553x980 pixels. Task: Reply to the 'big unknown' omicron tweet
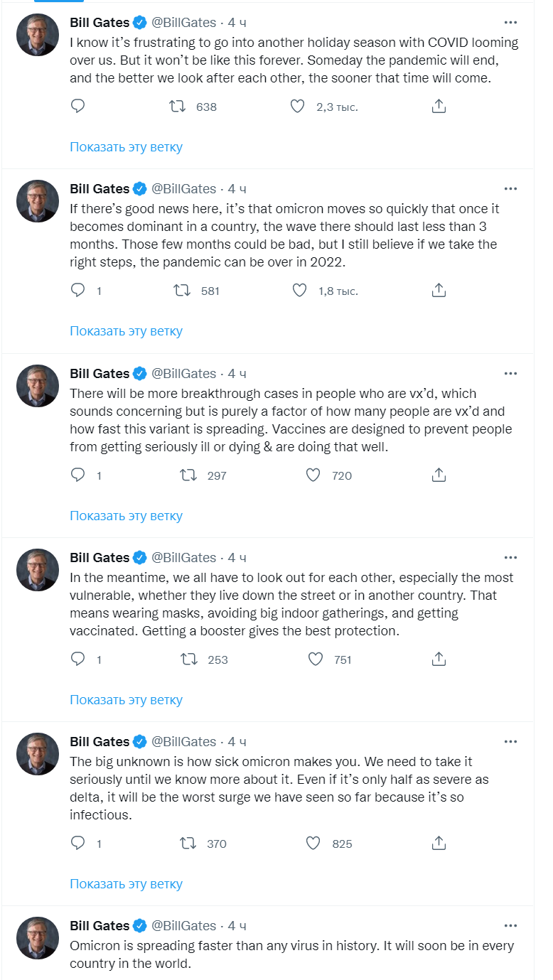click(x=78, y=844)
